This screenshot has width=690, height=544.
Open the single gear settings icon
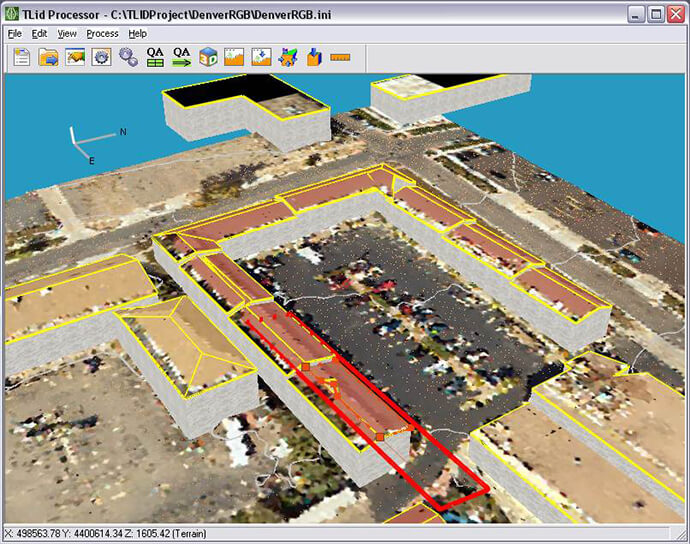coord(102,58)
